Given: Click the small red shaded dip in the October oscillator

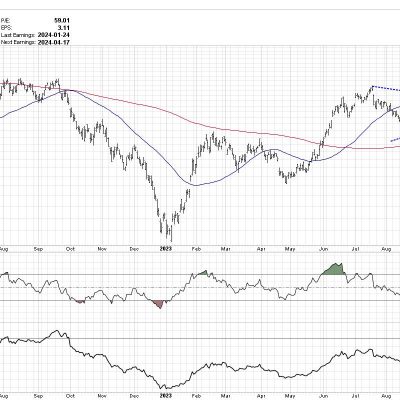Looking at the screenshot, I should click(x=80, y=302).
